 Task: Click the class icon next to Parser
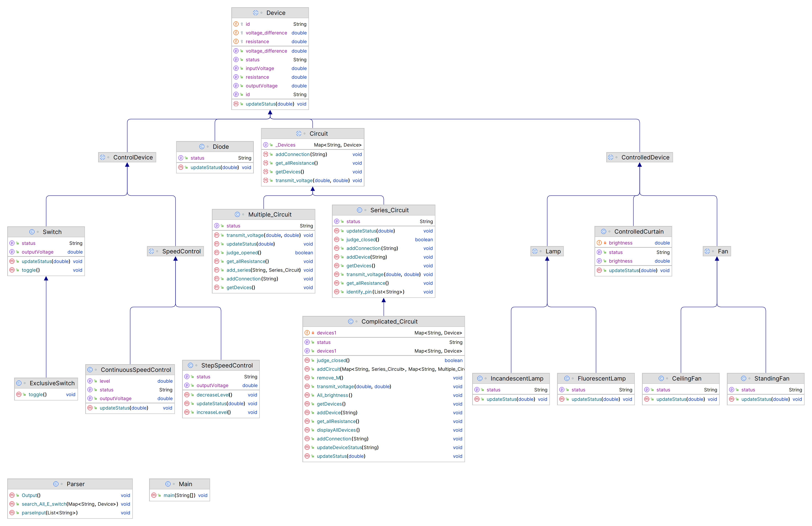(56, 484)
